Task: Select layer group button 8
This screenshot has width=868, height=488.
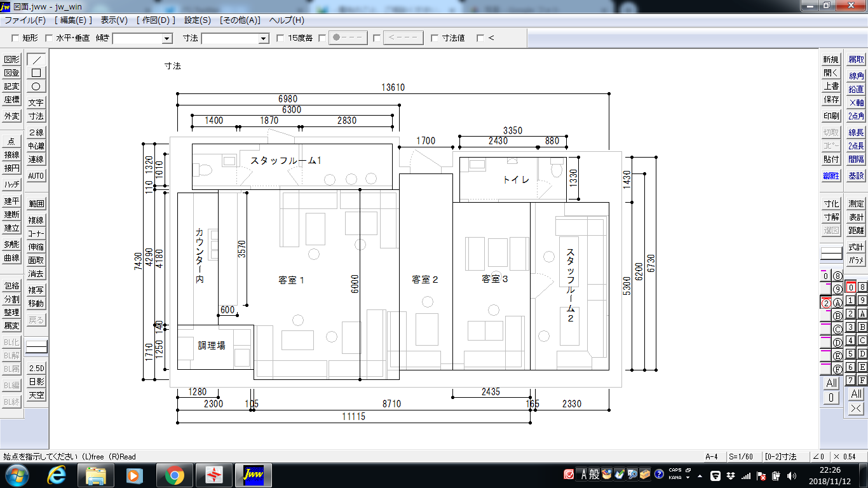Action: [x=837, y=276]
